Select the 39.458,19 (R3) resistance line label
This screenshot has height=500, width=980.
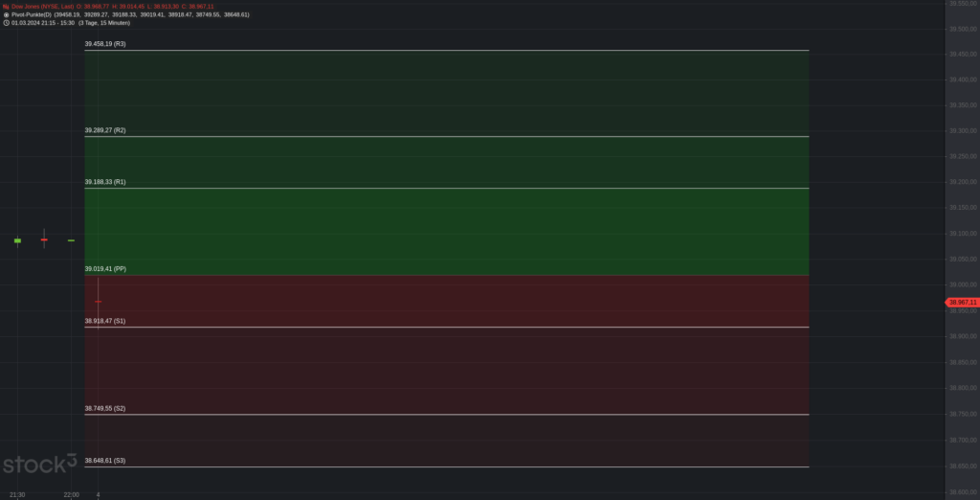coord(105,44)
